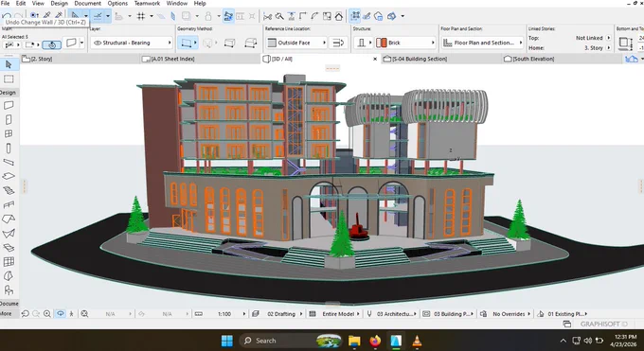Viewport: 644px width, 351px height.
Task: Toggle the Trace reference icon
Action: coord(186,16)
